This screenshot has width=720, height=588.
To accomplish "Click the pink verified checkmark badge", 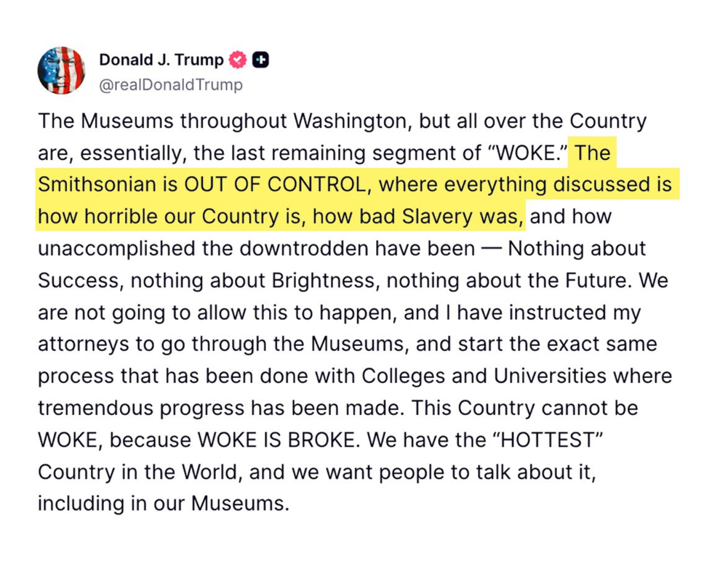I will (x=238, y=60).
